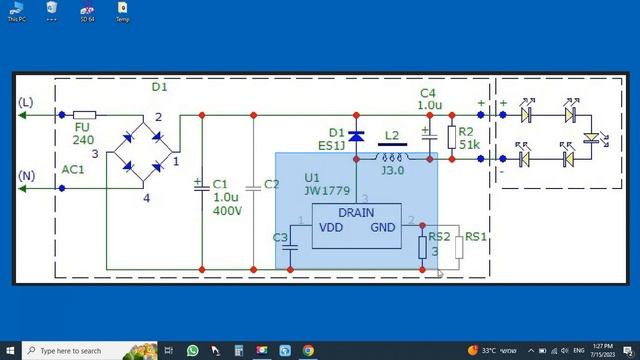Check the battery status tray icon
Screen dimensions: 640x360
click(542, 351)
